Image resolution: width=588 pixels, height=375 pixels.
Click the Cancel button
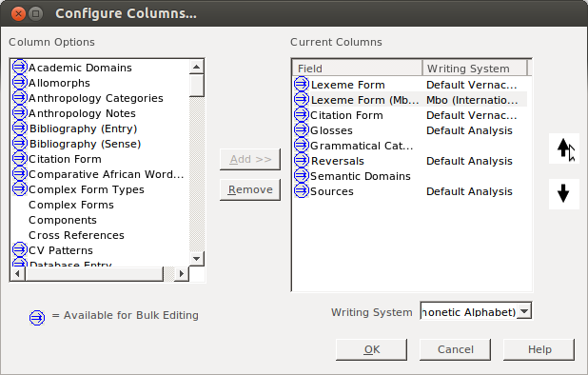455,349
